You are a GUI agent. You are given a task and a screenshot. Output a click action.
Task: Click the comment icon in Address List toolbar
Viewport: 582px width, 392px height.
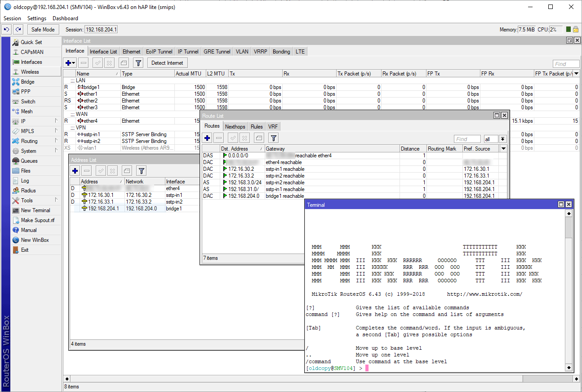pos(127,171)
